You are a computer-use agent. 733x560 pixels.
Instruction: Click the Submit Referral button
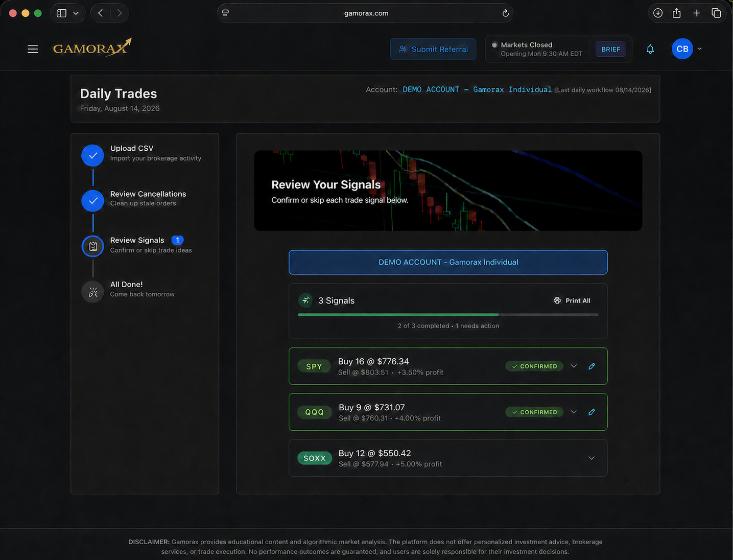click(433, 49)
